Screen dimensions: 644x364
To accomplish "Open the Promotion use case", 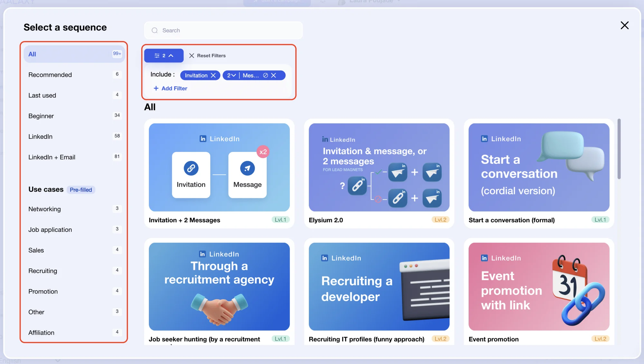I will click(x=74, y=291).
